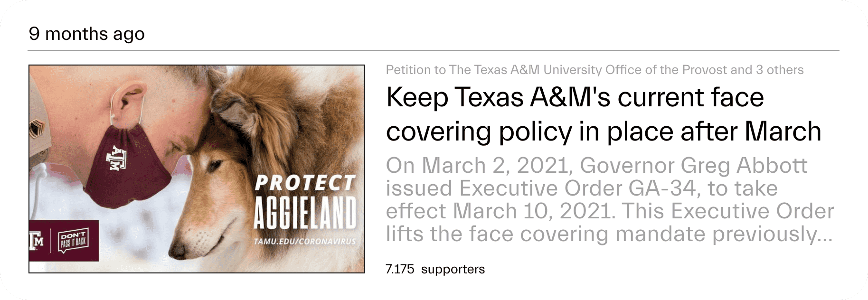Click the "PROTECT" text in the image
This screenshot has width=868, height=300.
click(x=305, y=183)
